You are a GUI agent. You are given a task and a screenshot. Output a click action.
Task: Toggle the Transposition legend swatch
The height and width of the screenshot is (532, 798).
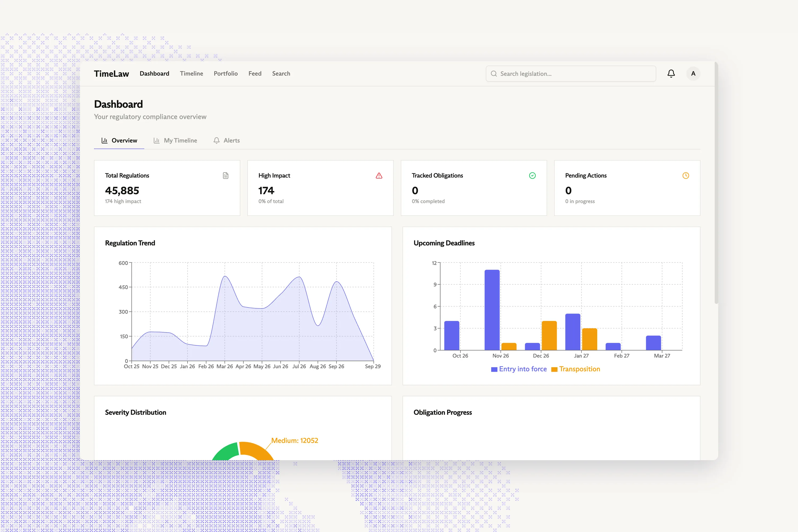point(554,369)
